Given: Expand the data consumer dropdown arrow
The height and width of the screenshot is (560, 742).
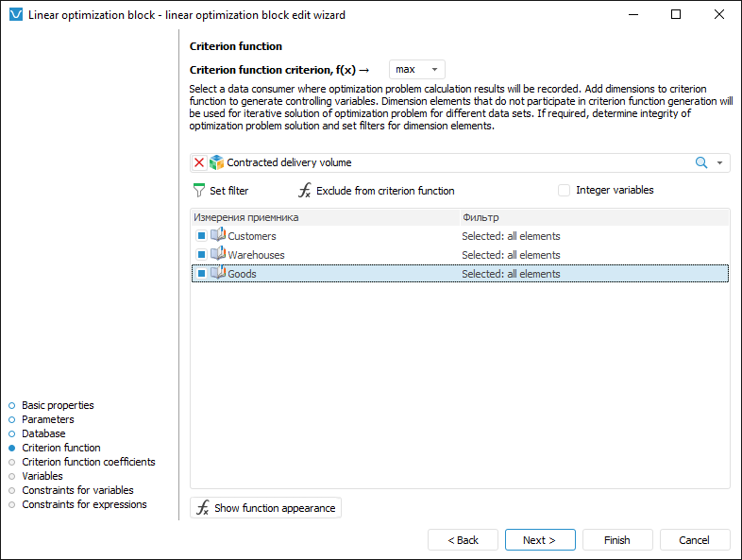Looking at the screenshot, I should (720, 162).
